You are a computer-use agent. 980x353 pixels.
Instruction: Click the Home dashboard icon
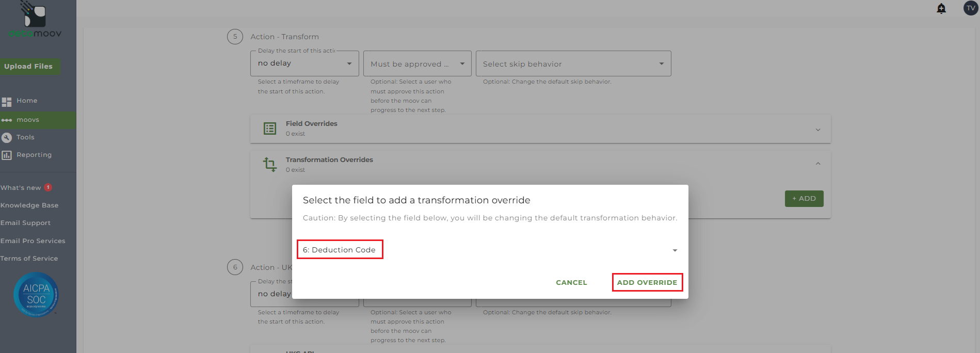7,101
